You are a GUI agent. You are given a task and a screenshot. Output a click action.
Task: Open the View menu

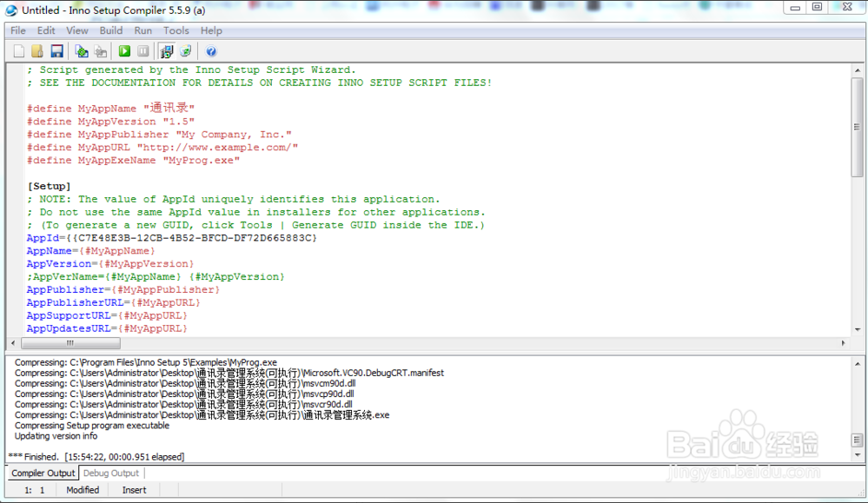coord(77,30)
